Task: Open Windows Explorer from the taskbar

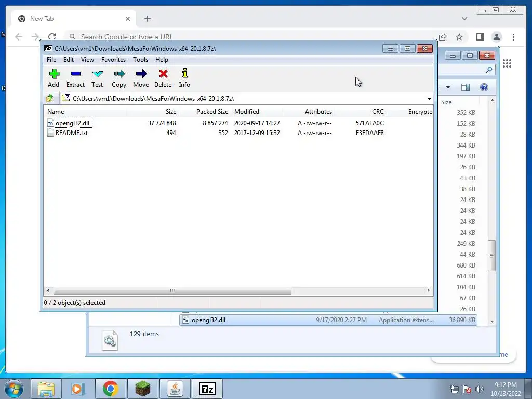Action: click(x=46, y=389)
